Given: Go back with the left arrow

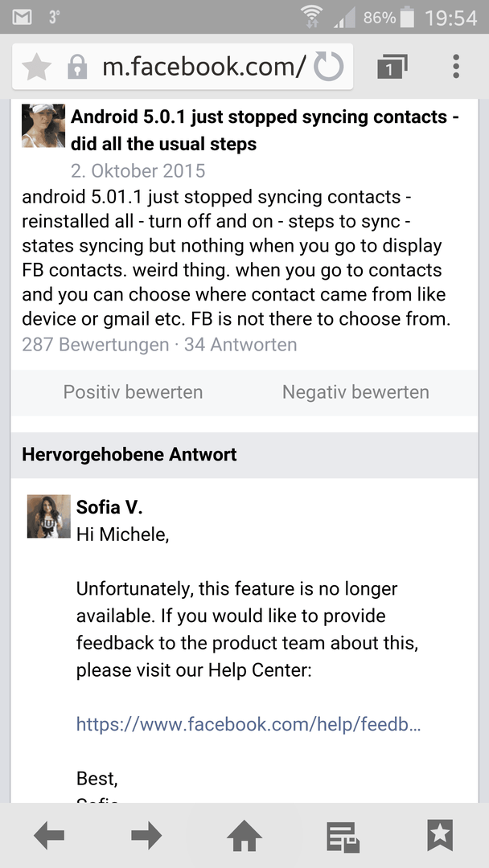Looking at the screenshot, I should coord(49,835).
